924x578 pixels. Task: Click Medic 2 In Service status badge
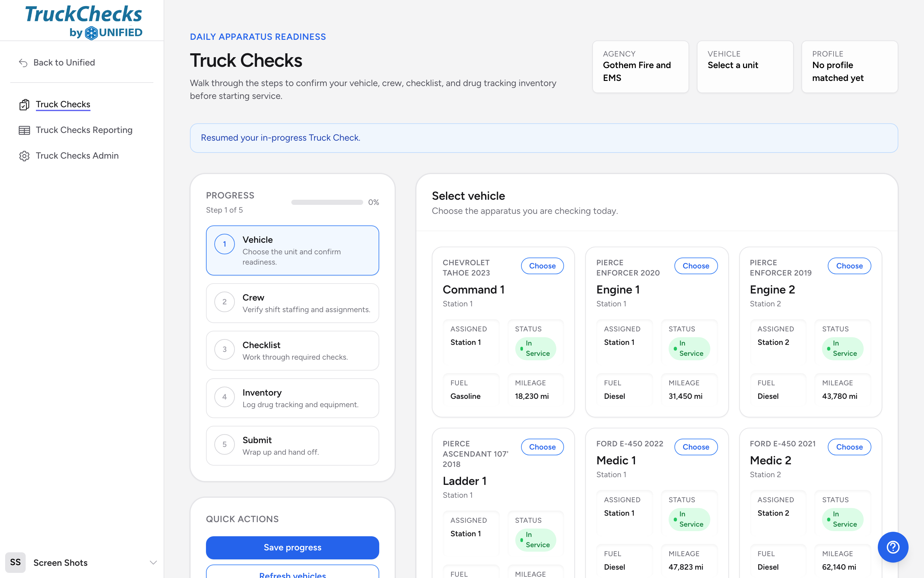tap(843, 519)
